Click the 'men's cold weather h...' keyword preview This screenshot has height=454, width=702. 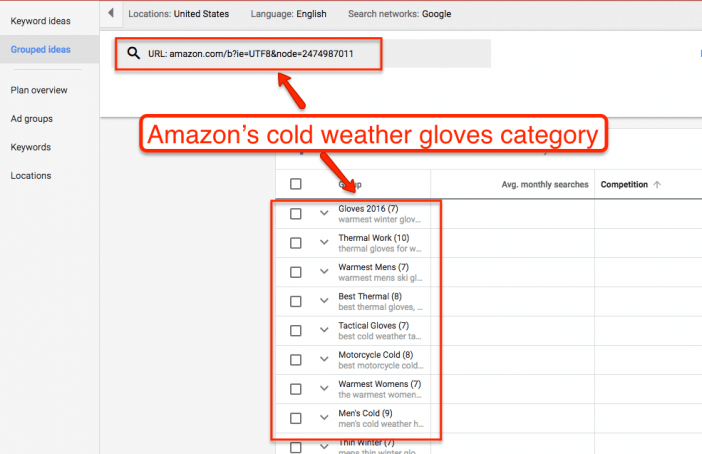click(381, 424)
